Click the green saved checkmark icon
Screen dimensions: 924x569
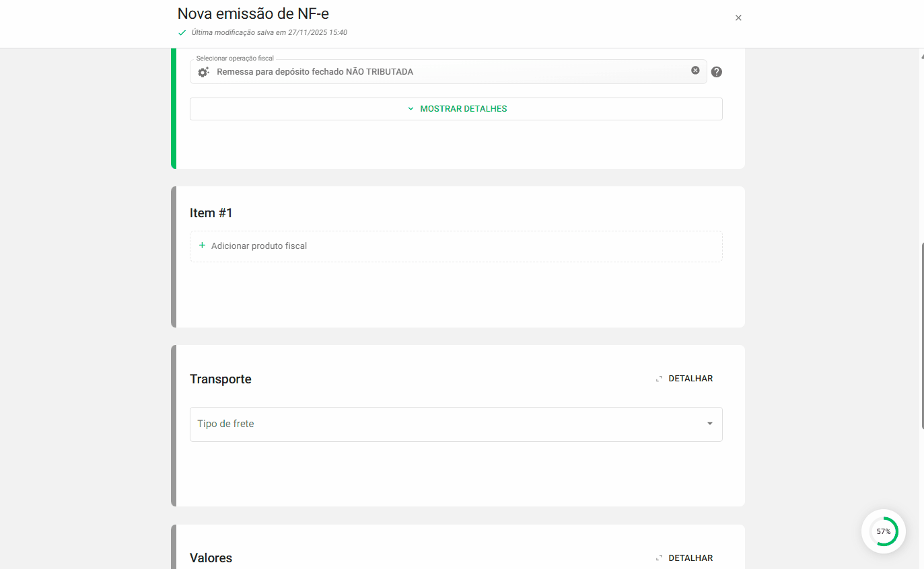(182, 32)
